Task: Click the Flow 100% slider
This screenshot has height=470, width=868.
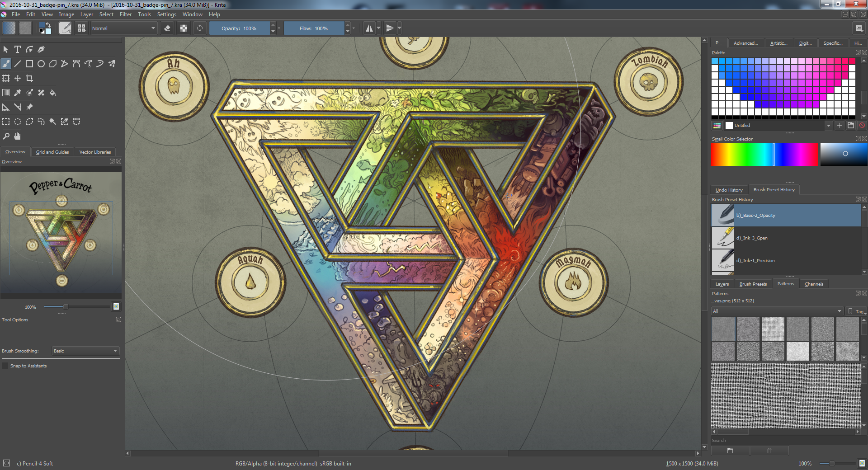Action: tap(314, 28)
